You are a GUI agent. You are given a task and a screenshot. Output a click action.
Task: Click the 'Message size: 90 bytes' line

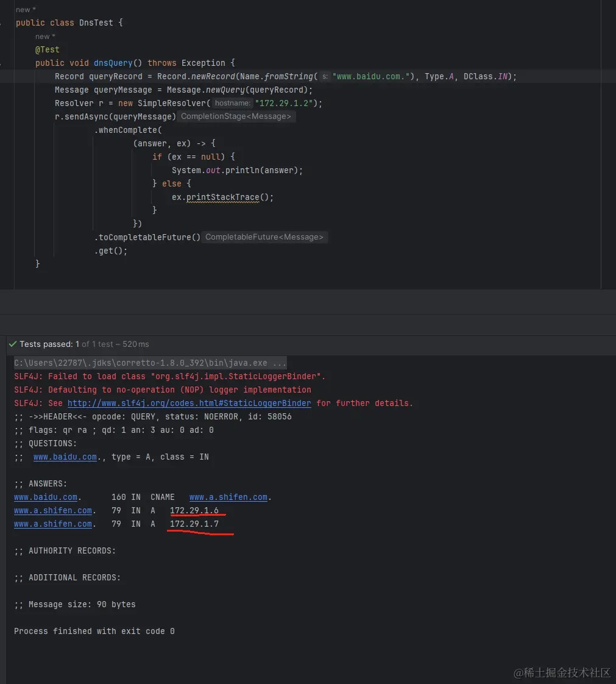(74, 604)
